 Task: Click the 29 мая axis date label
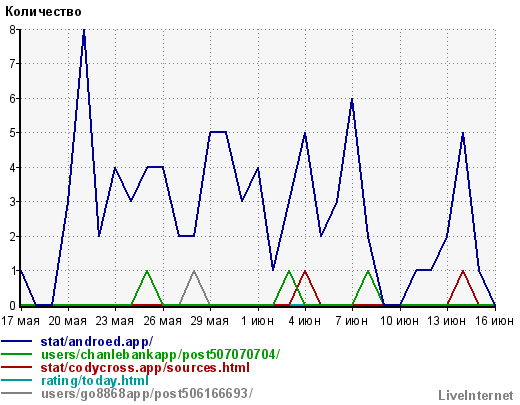point(210,321)
